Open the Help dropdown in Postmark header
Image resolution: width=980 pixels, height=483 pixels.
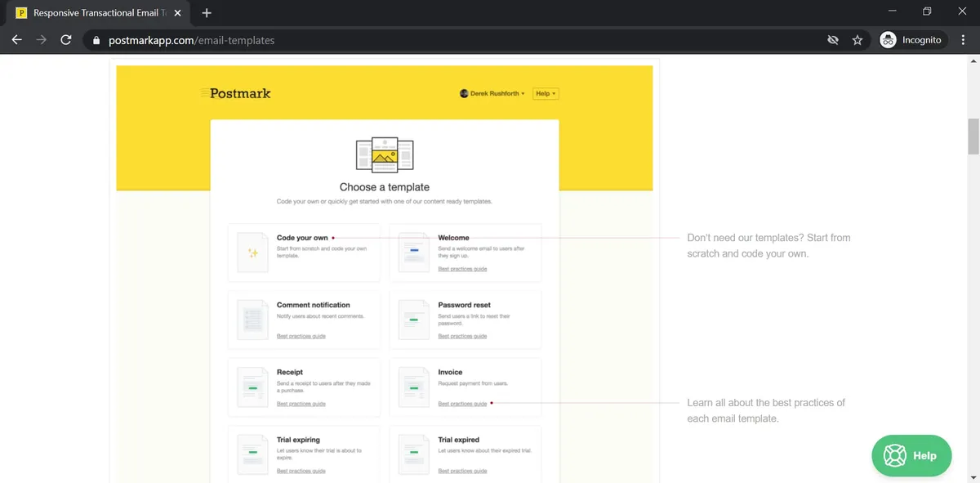[545, 94]
